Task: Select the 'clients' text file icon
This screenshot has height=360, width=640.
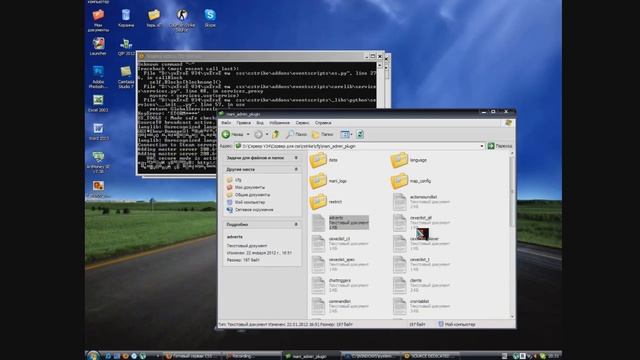Action: [400, 285]
